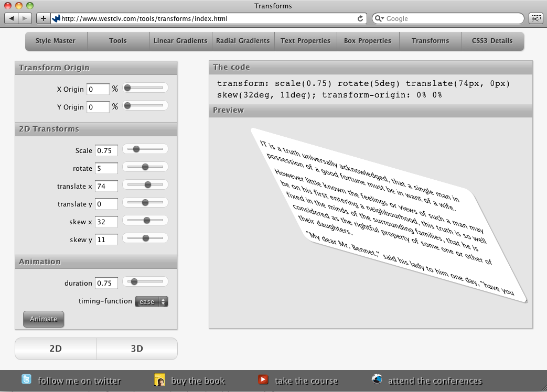547x392 pixels.
Task: Open the Box Properties tab
Action: click(368, 40)
